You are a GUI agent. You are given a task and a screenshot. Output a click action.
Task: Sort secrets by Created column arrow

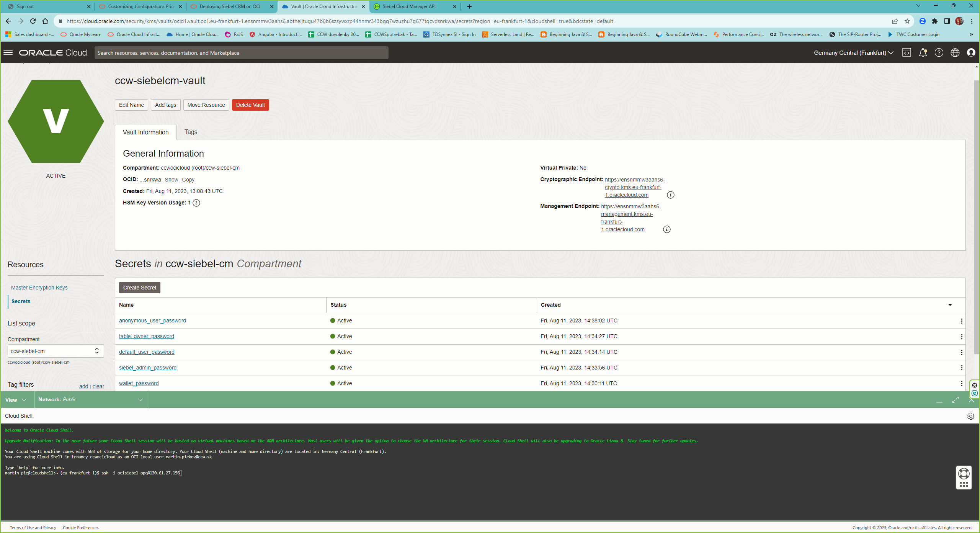(x=950, y=305)
